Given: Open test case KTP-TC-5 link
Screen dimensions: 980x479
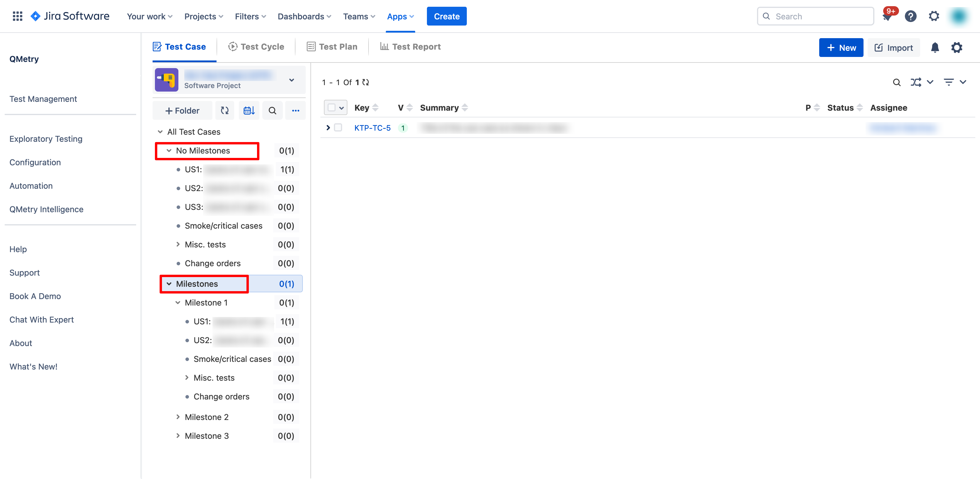Looking at the screenshot, I should click(372, 127).
